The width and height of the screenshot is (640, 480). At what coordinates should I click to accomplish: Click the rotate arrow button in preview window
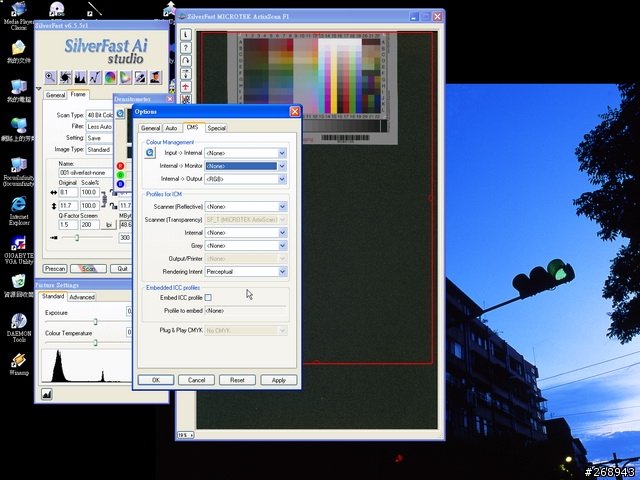pos(186,61)
